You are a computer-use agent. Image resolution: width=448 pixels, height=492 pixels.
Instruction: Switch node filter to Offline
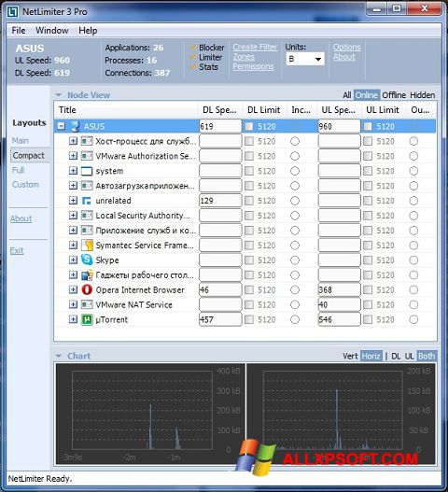tap(394, 95)
